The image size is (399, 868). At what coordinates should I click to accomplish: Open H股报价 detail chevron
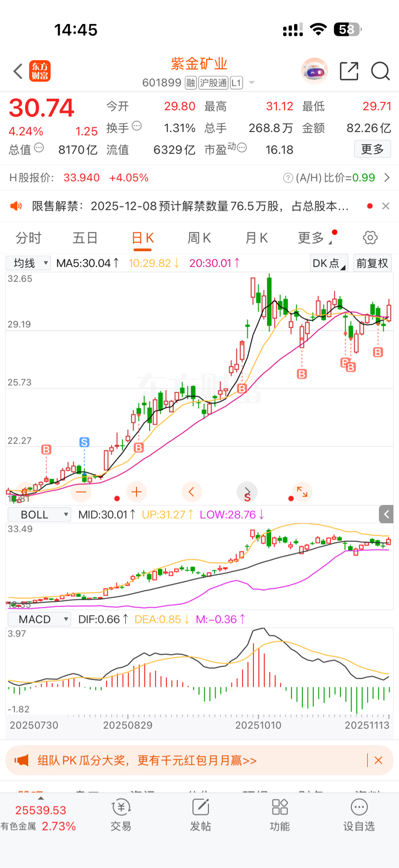[387, 178]
